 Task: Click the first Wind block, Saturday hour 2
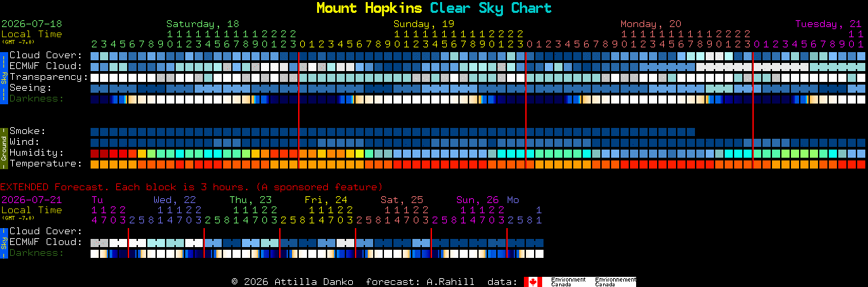(x=95, y=142)
